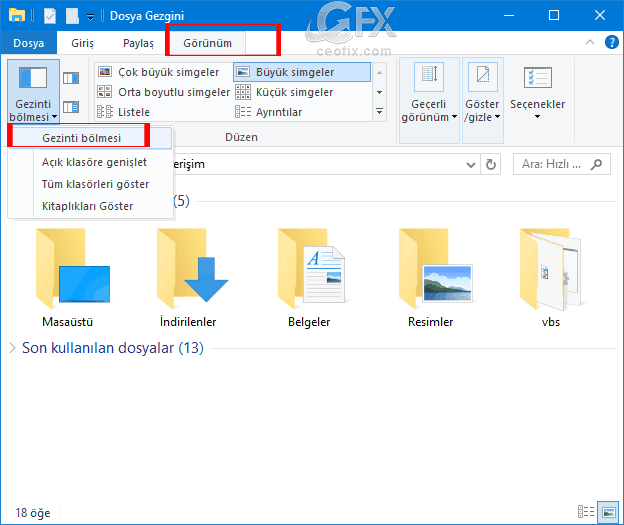The image size is (624, 525).
Task: Select Orta boyutlu simgeler layout
Action: coord(164,92)
